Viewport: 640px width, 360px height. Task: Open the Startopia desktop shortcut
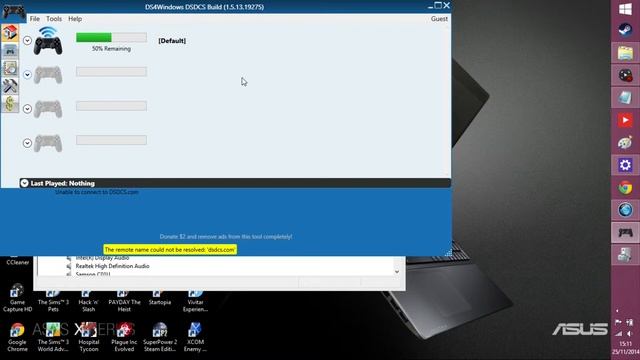(160, 298)
